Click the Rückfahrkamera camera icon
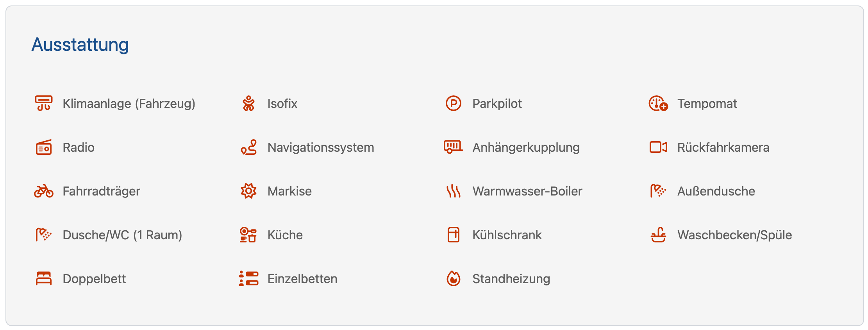868x330 pixels. coord(658,147)
